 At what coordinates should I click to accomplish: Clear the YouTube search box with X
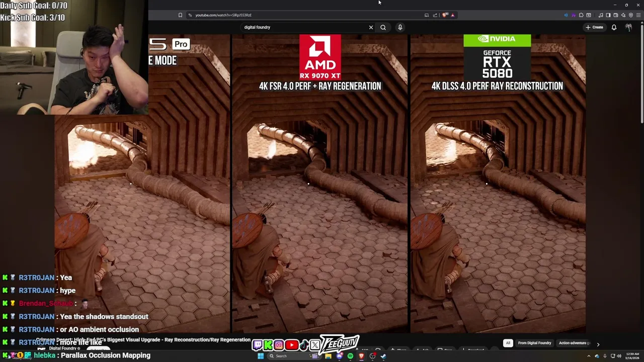pyautogui.click(x=371, y=27)
